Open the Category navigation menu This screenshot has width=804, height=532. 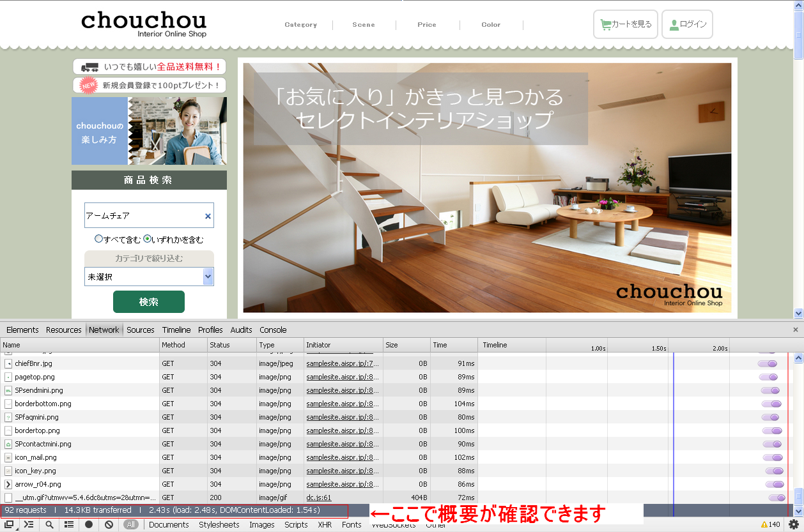300,25
